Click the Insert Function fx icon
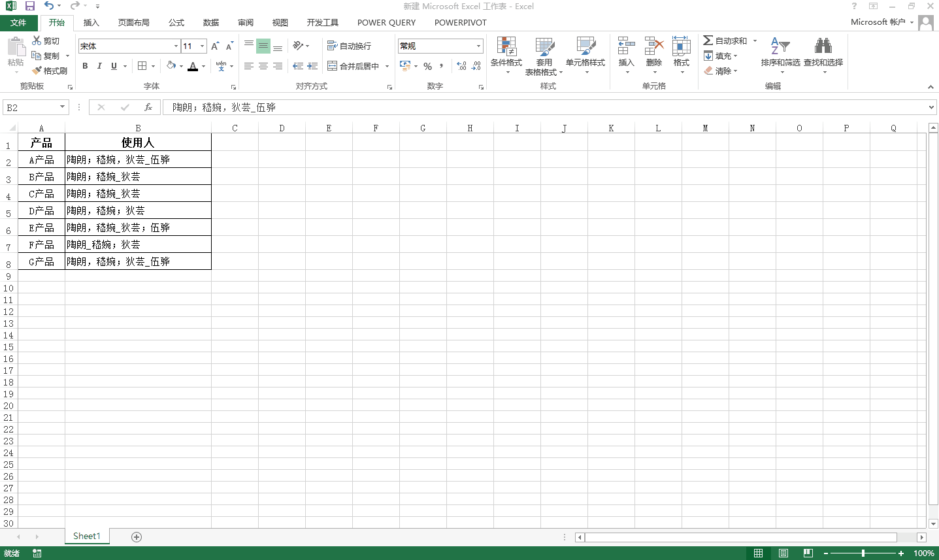Viewport: 939px width, 560px height. tap(148, 107)
